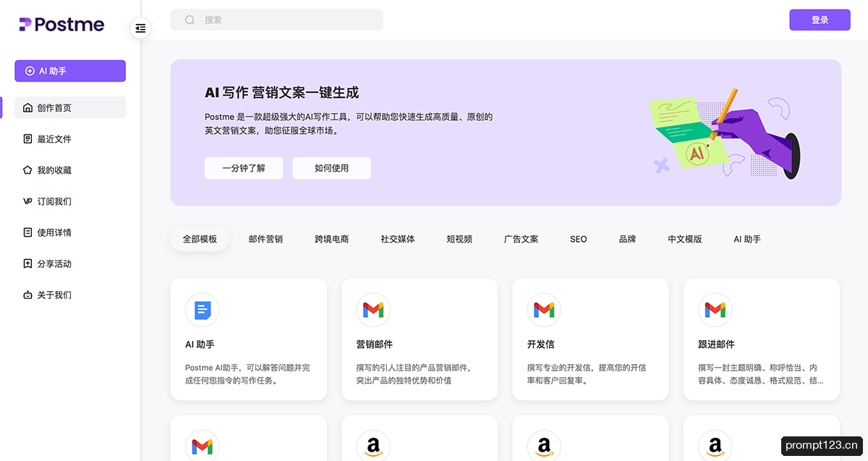Click the 撰写的引人注目的产品营销邮件 description text
The height and width of the screenshot is (461, 868).
414,373
